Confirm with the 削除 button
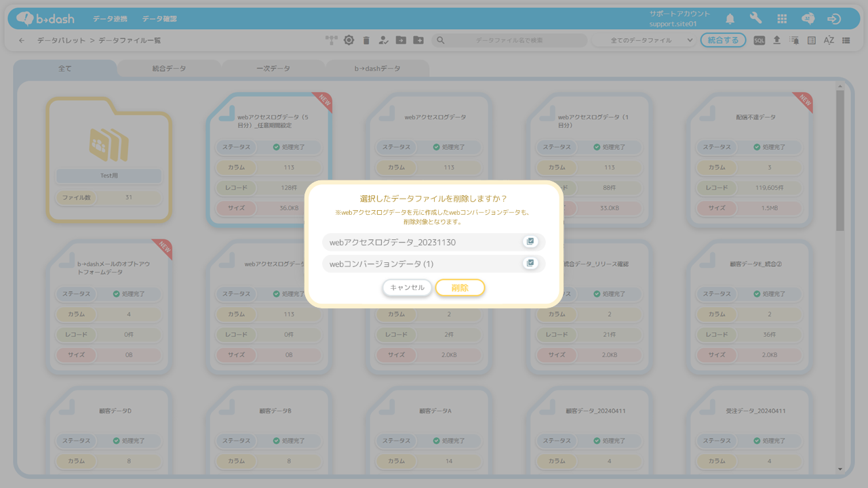The width and height of the screenshot is (868, 488). (460, 287)
